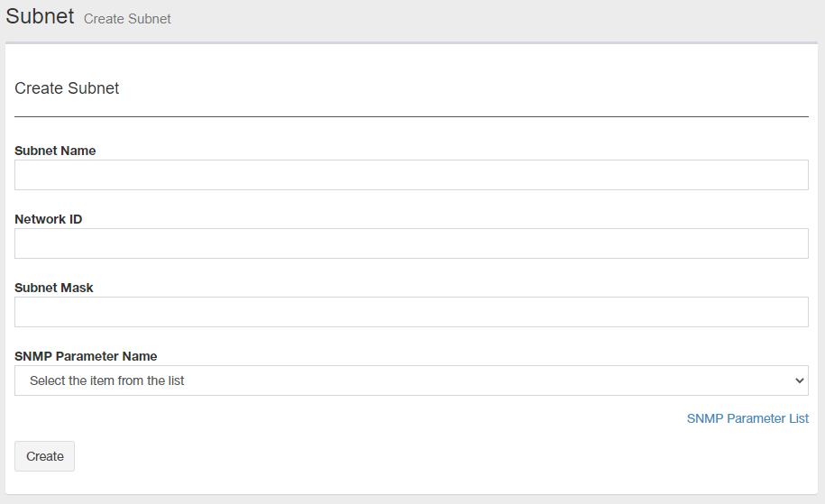The width and height of the screenshot is (825, 504).
Task: Open the SNMP Parameter List link
Action: coord(747,418)
